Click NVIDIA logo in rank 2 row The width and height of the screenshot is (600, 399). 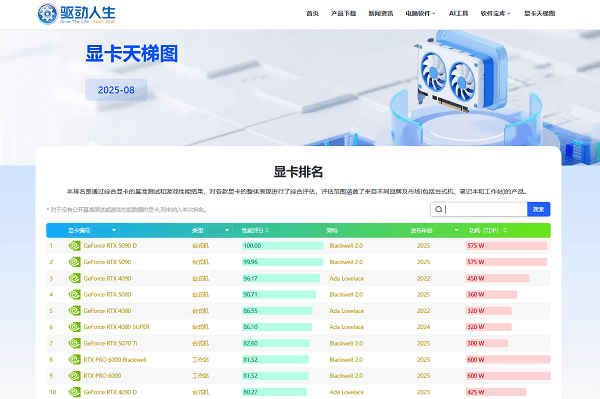click(74, 262)
